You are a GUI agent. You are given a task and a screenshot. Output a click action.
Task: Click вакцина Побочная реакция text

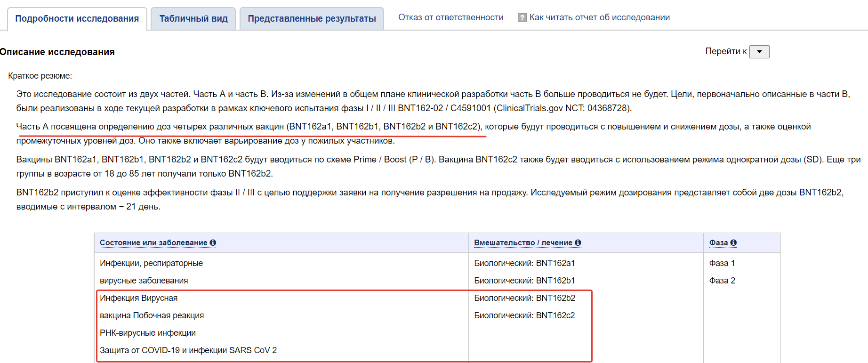pyautogui.click(x=152, y=315)
